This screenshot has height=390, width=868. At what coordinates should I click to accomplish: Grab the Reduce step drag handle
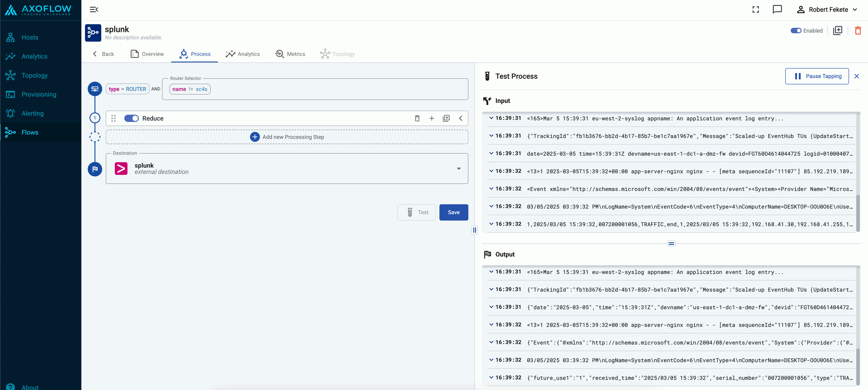pyautogui.click(x=113, y=118)
